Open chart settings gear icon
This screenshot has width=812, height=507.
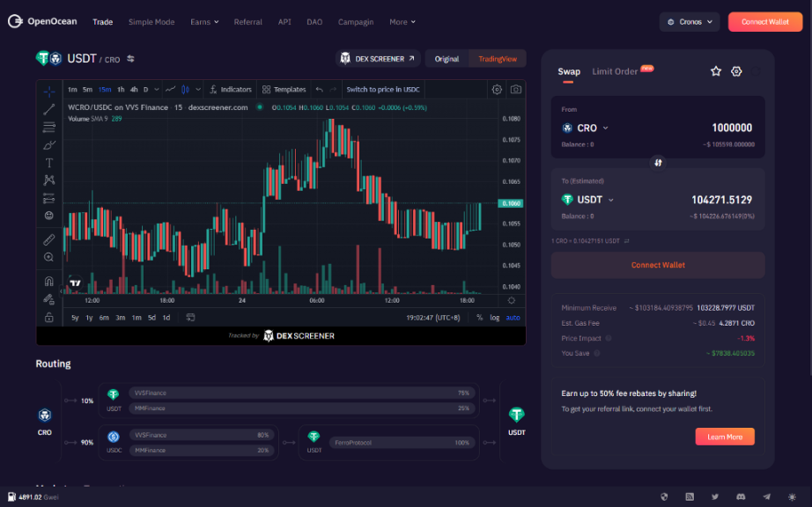(x=497, y=89)
